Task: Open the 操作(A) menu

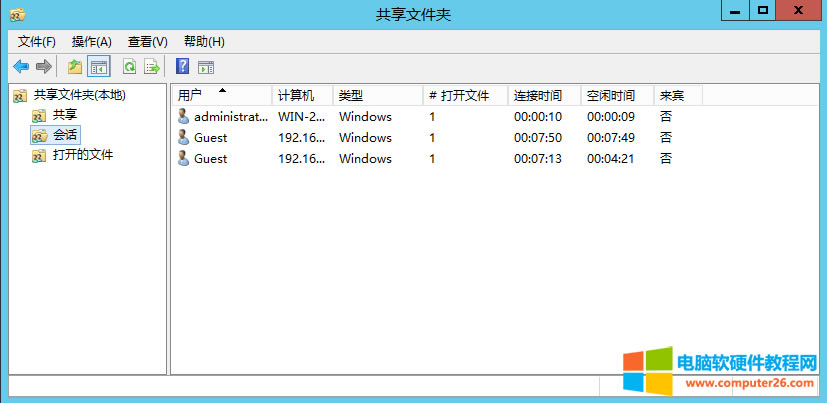Action: [x=92, y=42]
